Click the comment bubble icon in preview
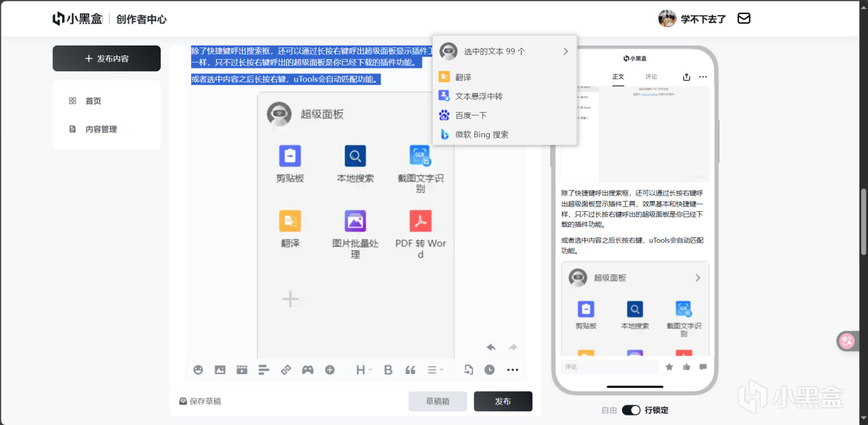 (x=703, y=367)
